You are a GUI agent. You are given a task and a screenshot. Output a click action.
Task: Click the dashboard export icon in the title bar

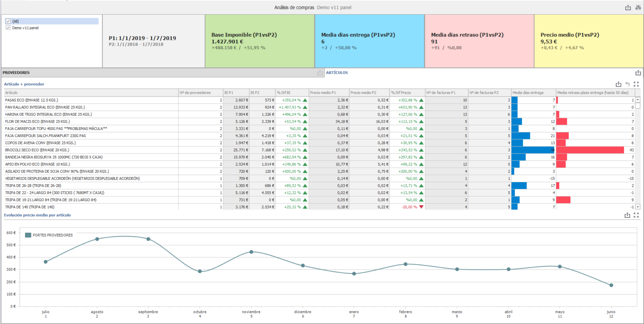tap(628, 8)
